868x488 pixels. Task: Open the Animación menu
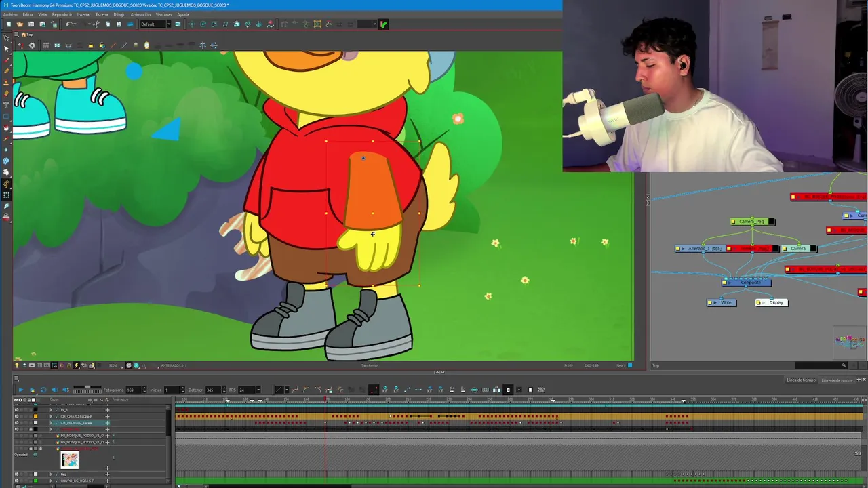coord(140,14)
